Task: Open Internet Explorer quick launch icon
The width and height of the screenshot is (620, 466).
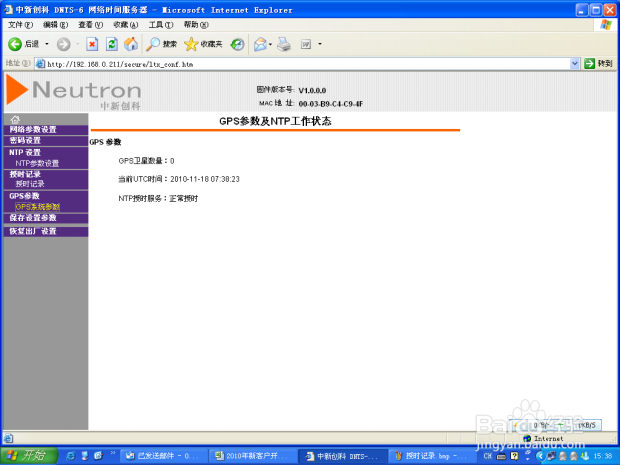Action: click(71, 456)
